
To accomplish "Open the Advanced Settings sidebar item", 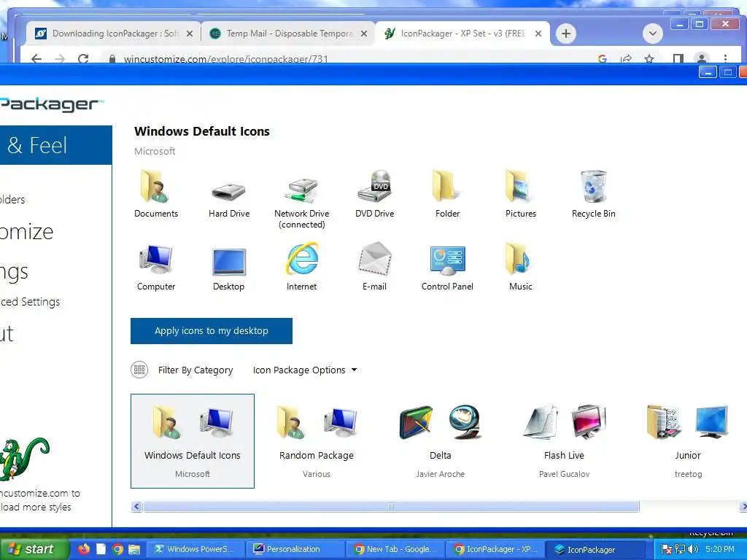I will click(30, 301).
